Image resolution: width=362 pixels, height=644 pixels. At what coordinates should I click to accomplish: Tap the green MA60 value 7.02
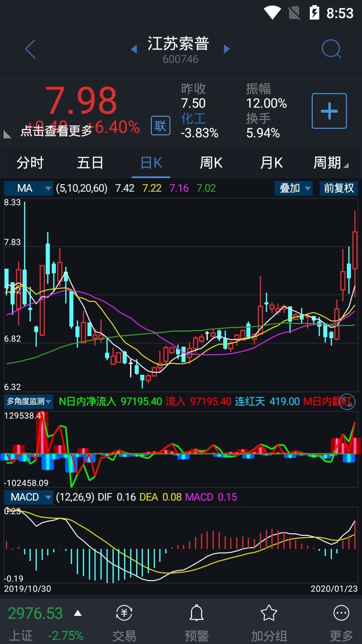pos(206,188)
